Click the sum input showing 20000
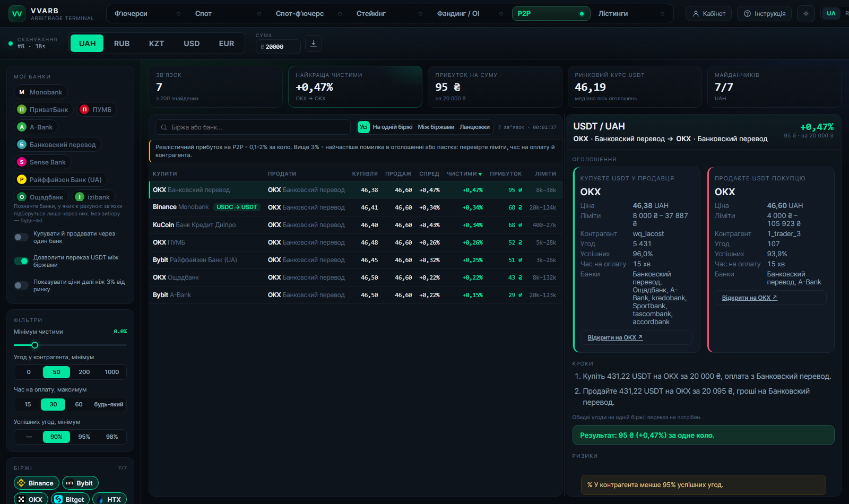This screenshot has width=849, height=504. click(x=278, y=47)
